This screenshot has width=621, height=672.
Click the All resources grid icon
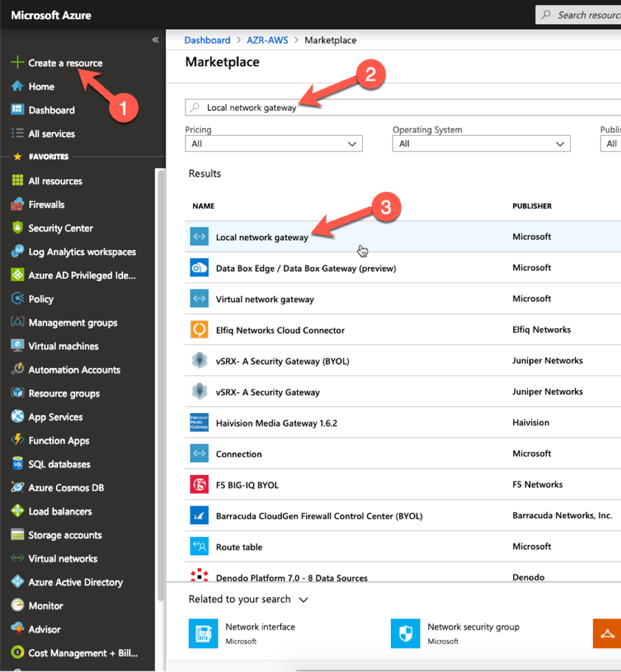[17, 180]
